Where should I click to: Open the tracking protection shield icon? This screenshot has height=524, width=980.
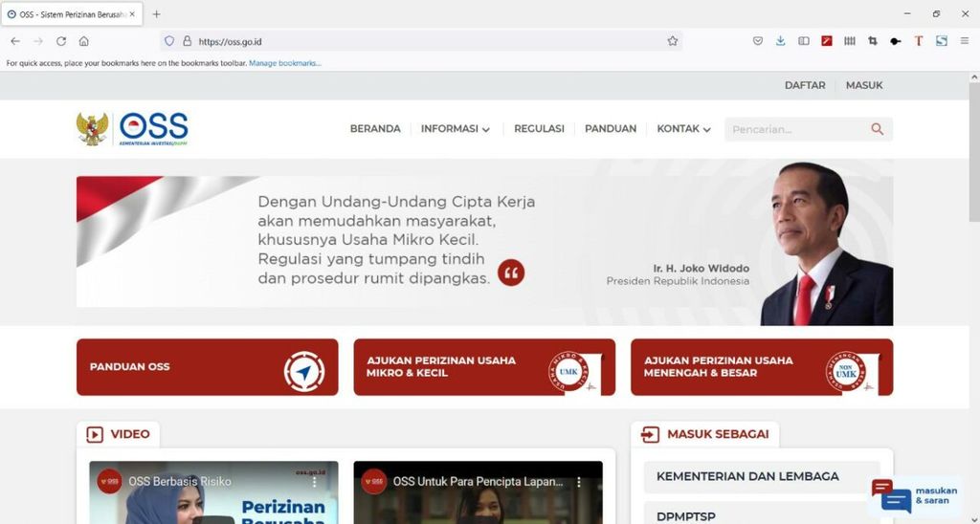[169, 41]
